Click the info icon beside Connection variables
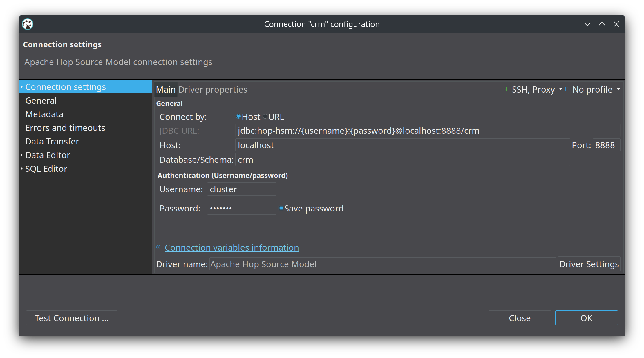 click(158, 247)
